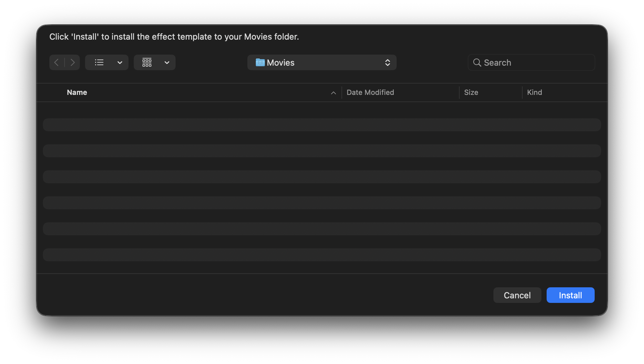
Task: Click the Movies folder icon
Action: (x=260, y=62)
